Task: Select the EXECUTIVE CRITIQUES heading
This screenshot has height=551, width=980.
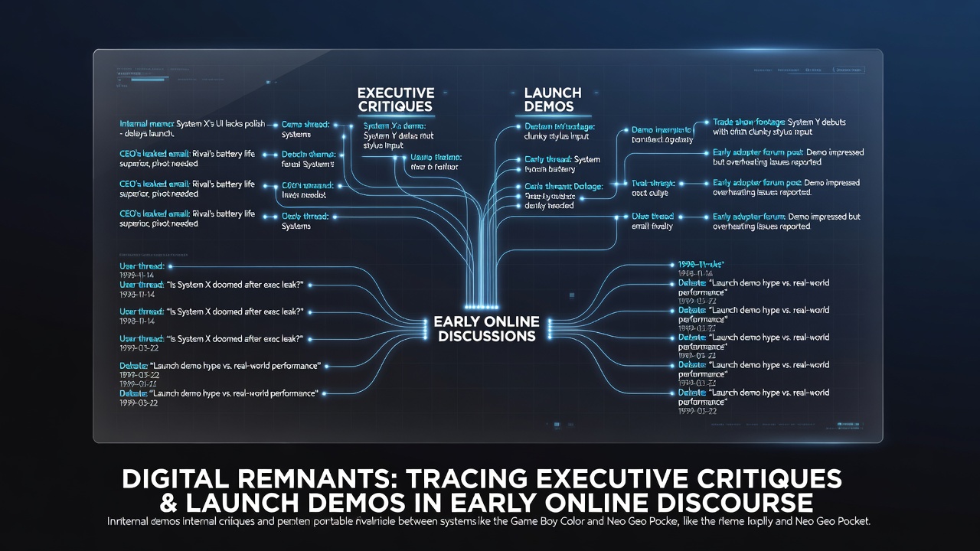Action: click(x=396, y=99)
